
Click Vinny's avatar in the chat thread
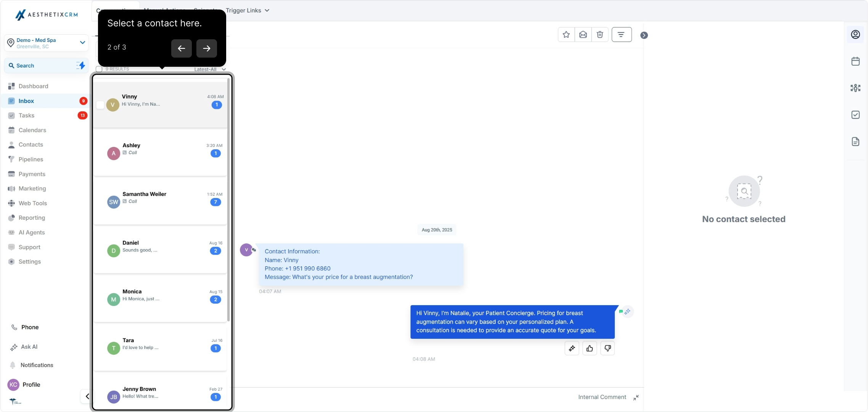[246, 250]
